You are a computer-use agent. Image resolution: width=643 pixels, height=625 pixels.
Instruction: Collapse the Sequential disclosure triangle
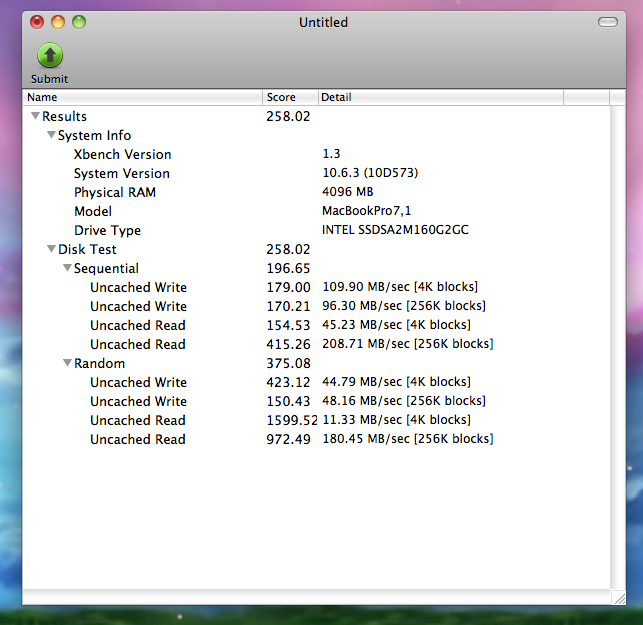tap(68, 268)
